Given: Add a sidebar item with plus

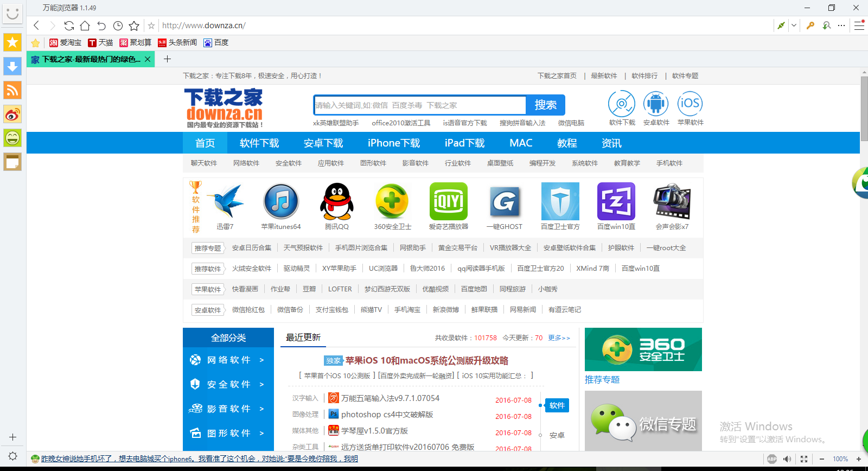Looking at the screenshot, I should (12, 437).
